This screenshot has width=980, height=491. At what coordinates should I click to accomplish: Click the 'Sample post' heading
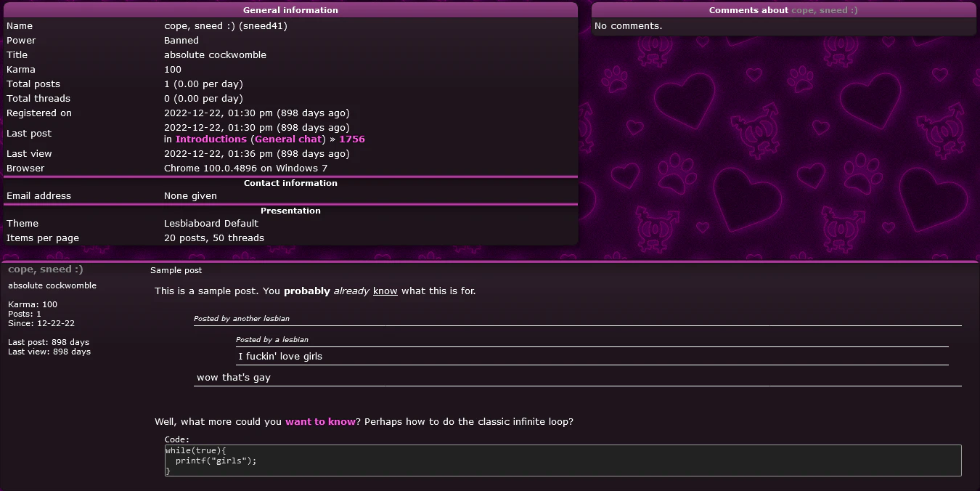coord(176,270)
